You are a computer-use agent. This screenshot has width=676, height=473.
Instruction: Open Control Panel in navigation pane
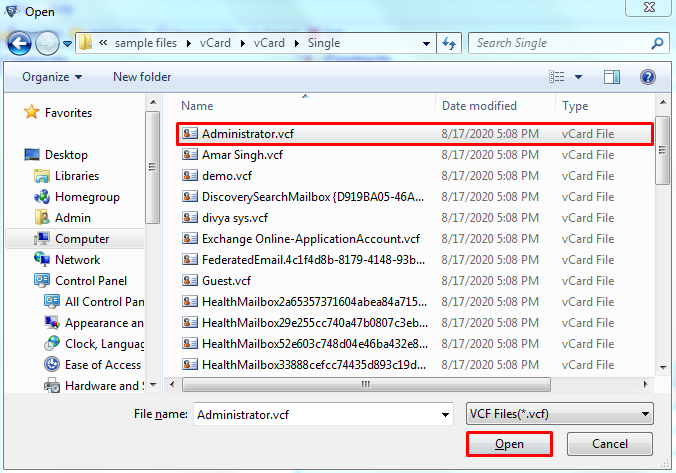coord(80,280)
